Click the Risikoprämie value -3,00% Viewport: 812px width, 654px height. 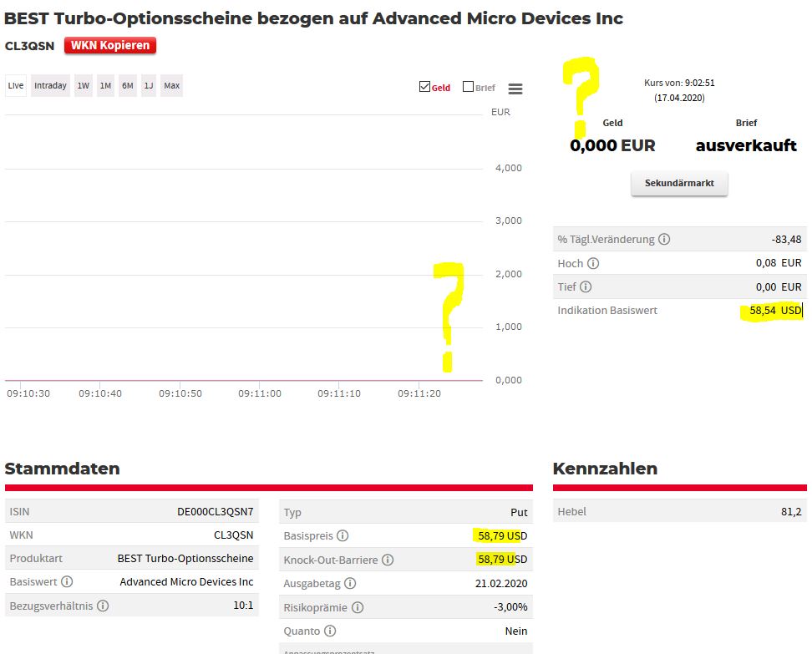point(510,607)
